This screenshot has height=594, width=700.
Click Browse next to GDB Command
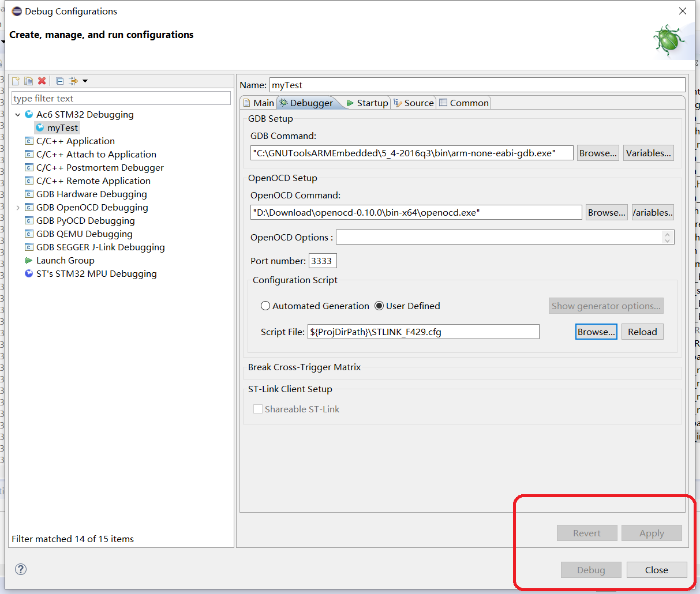[598, 153]
